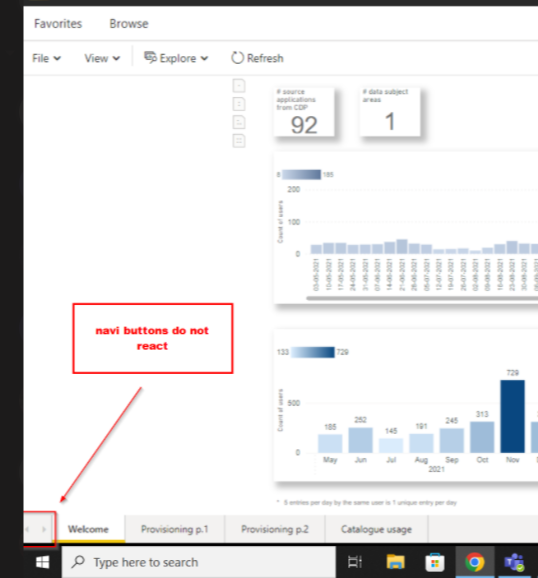Select the data subject areas card showing 1
The height and width of the screenshot is (578, 538).
390,112
